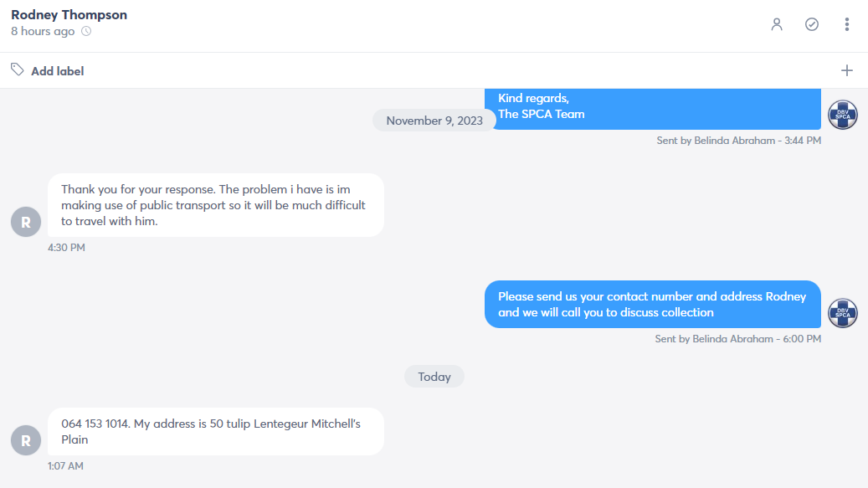868x488 pixels.
Task: Select the 'Please send us your contact number' message
Action: [x=653, y=305]
